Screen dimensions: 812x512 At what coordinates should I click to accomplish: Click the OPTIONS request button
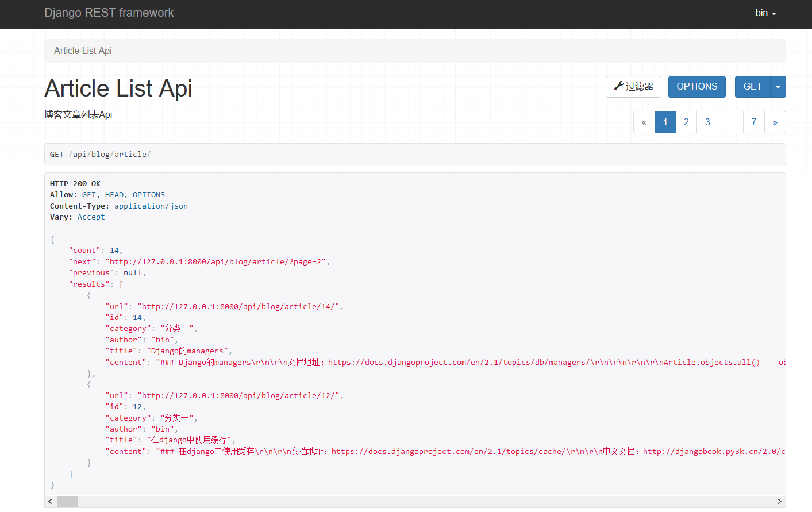(x=696, y=87)
